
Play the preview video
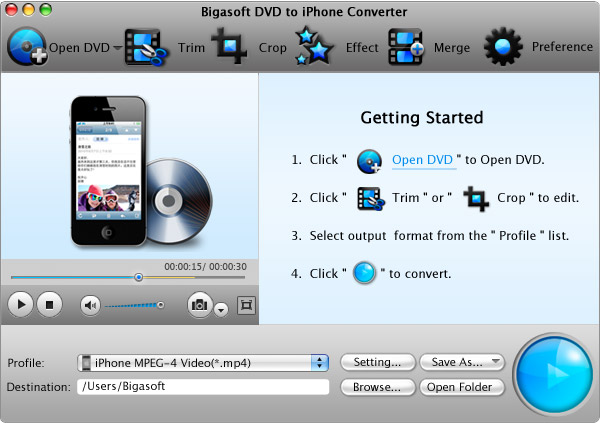(21, 305)
